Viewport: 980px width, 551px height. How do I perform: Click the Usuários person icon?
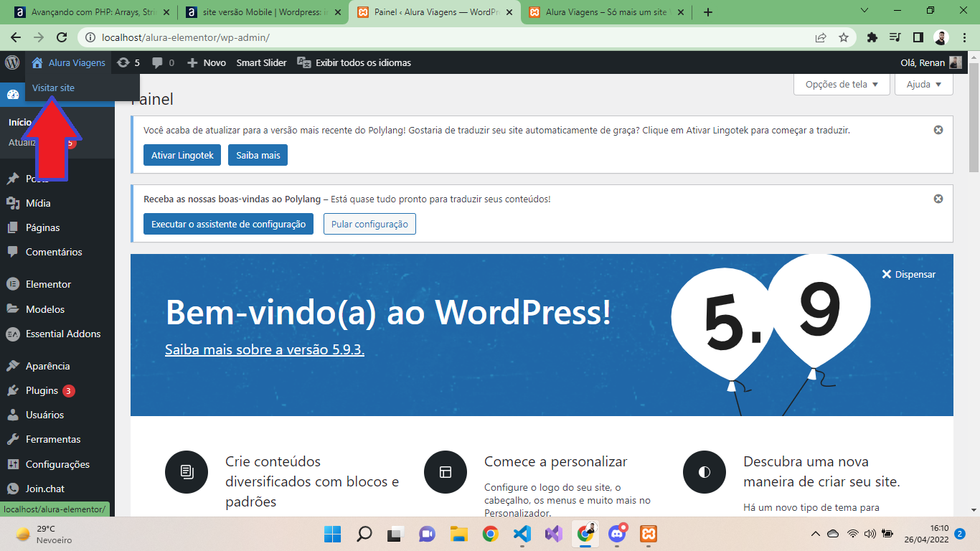tap(13, 415)
